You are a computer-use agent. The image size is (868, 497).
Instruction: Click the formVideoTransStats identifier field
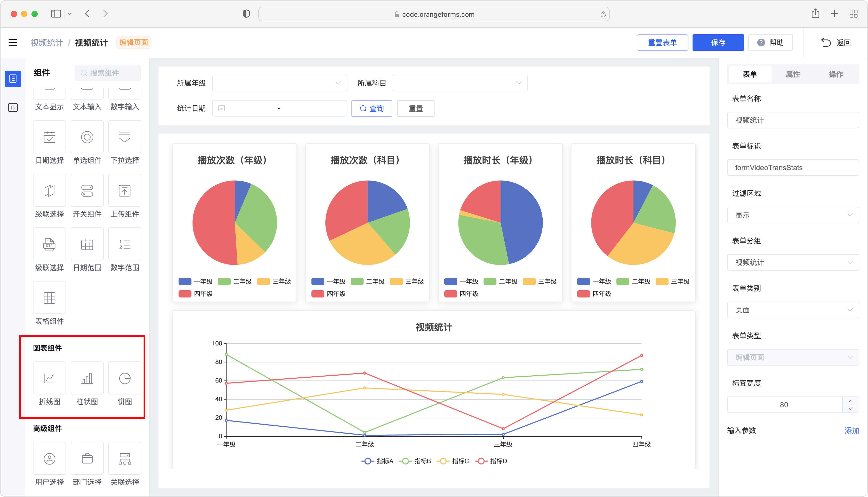(x=793, y=168)
